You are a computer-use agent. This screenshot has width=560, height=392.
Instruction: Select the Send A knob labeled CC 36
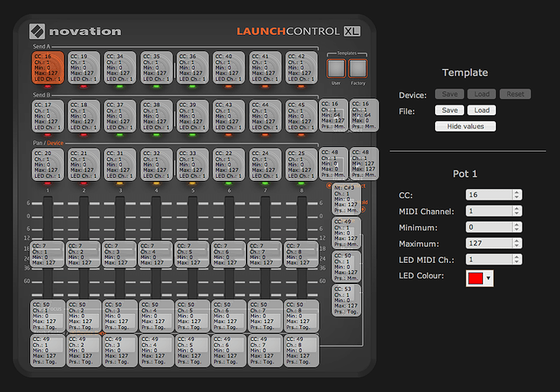[x=192, y=67]
